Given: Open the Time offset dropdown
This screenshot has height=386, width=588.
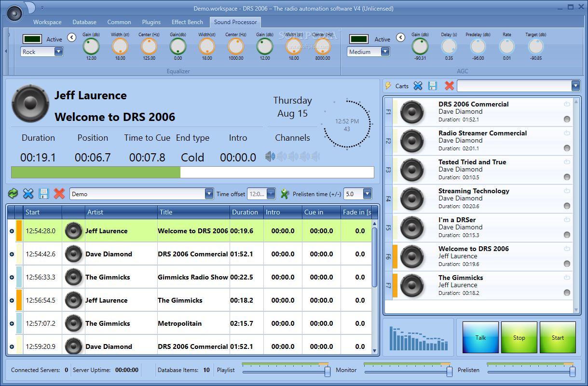Looking at the screenshot, I should (271, 194).
